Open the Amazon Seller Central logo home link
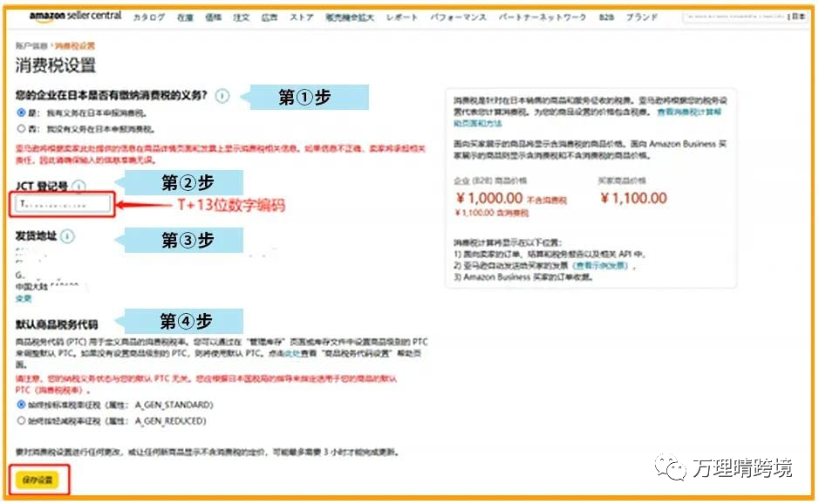Image resolution: width=819 pixels, height=504 pixels. 75,17
